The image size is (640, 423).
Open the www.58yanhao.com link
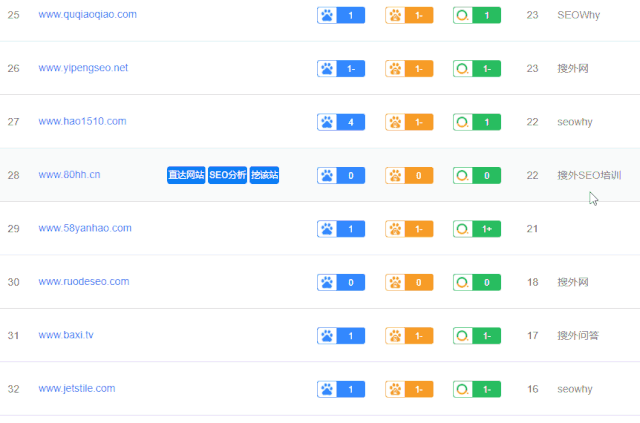85,228
